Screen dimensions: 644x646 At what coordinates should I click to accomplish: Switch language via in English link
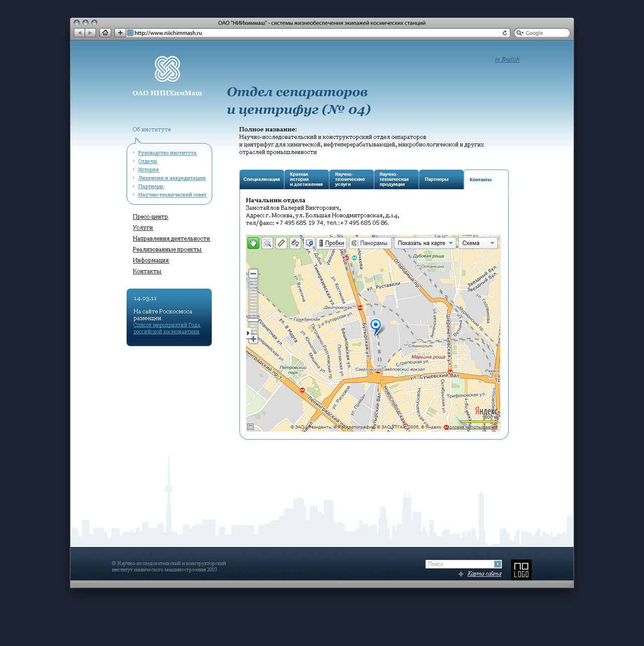(x=507, y=59)
